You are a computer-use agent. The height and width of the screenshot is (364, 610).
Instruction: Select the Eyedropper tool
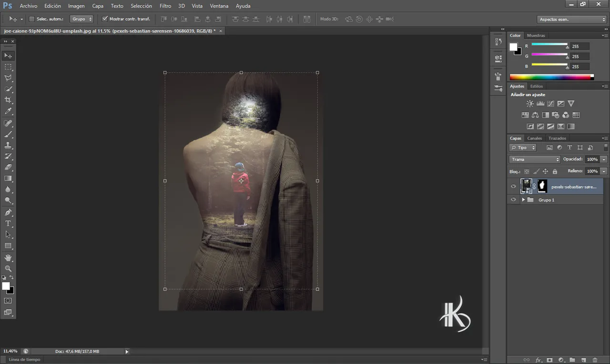[x=8, y=111]
